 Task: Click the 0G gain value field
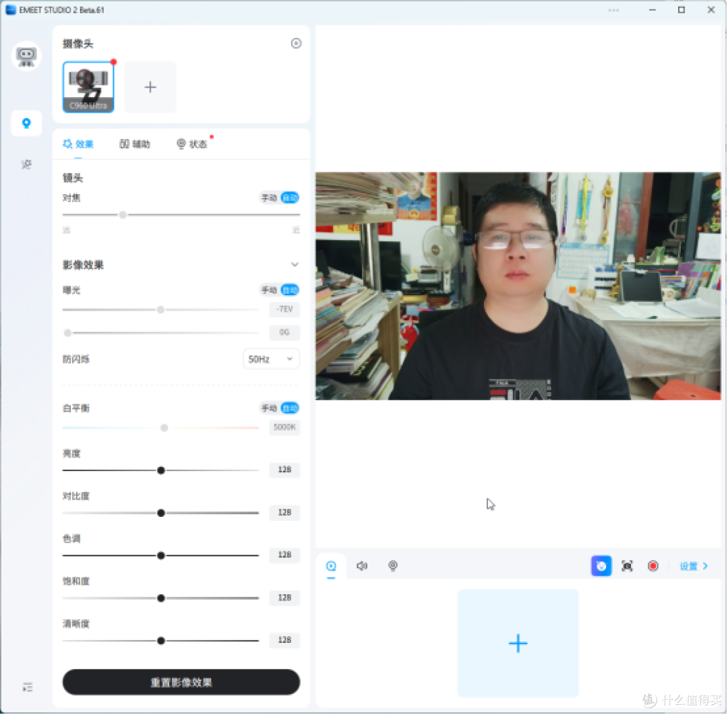(284, 333)
